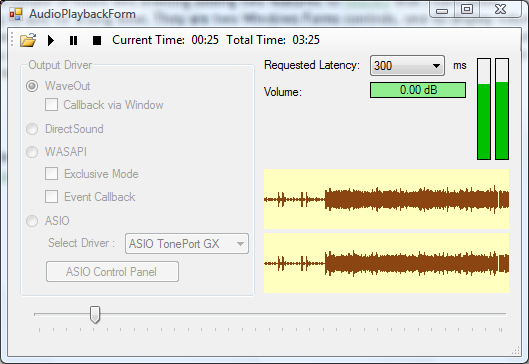Click the 0.00 dB volume slider
This screenshot has width=529, height=364.
418,90
